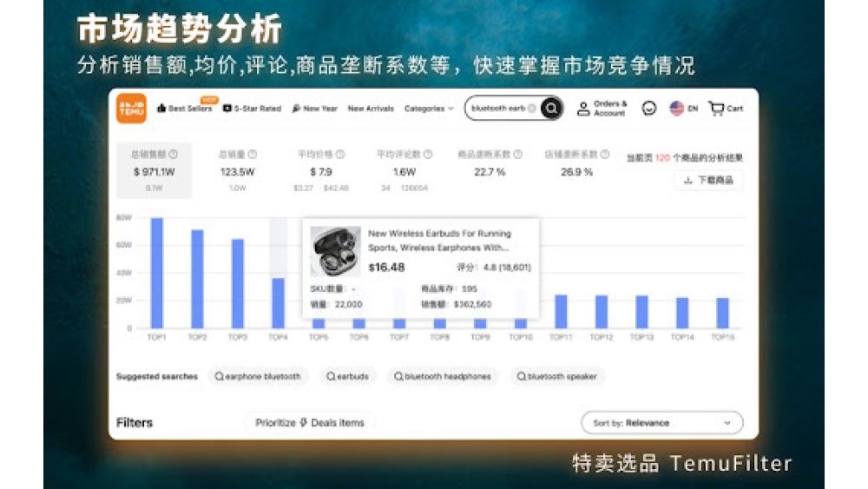This screenshot has height=489, width=868.
Task: Click the black search magnifier button
Action: point(551,109)
